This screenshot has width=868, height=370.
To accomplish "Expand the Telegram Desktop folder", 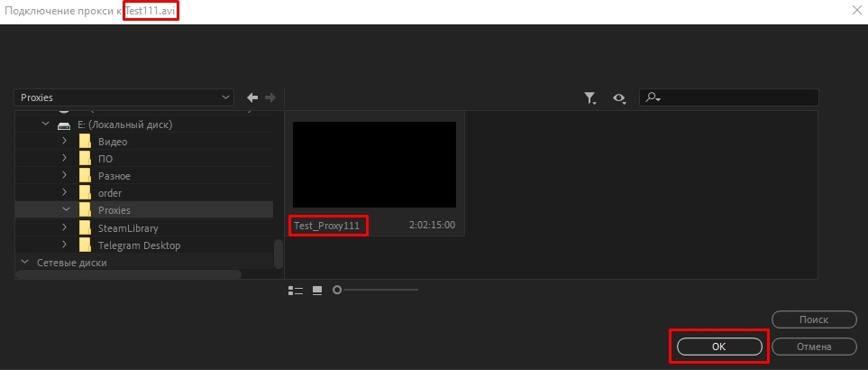I will coord(65,245).
